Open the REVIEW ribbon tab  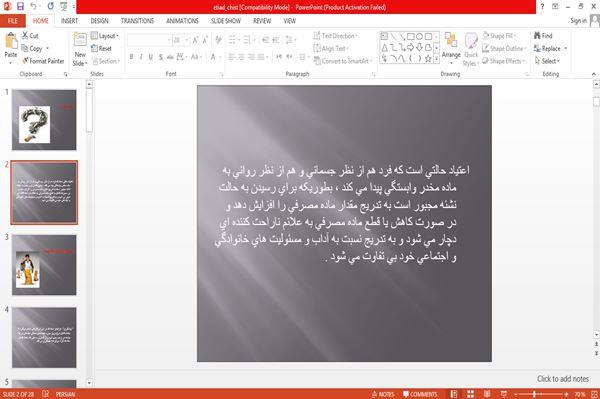pyautogui.click(x=262, y=21)
